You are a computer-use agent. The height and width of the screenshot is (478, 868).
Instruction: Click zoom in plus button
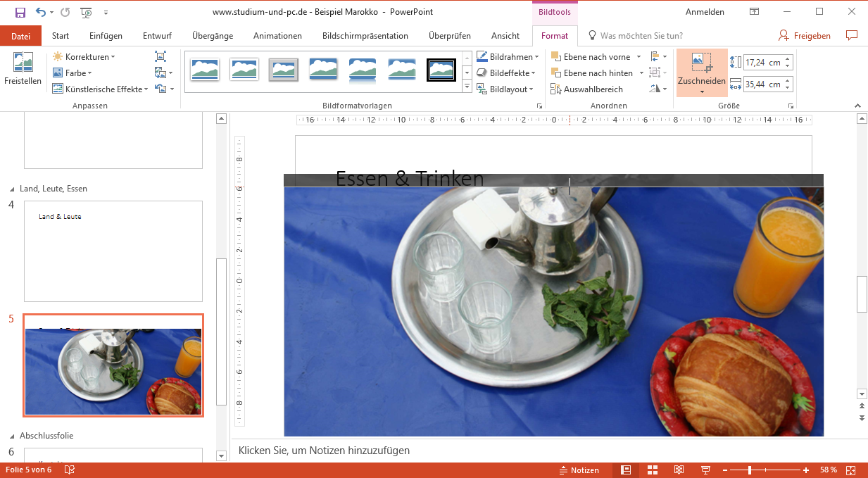[x=806, y=470]
